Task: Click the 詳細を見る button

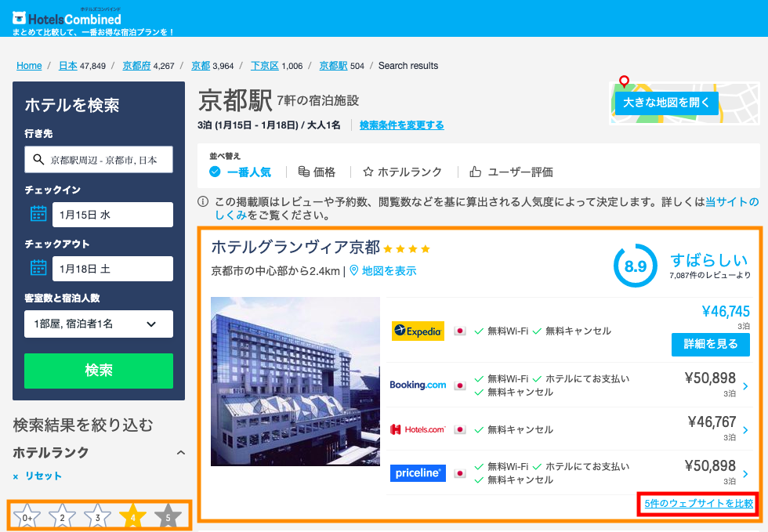Action: tap(711, 345)
